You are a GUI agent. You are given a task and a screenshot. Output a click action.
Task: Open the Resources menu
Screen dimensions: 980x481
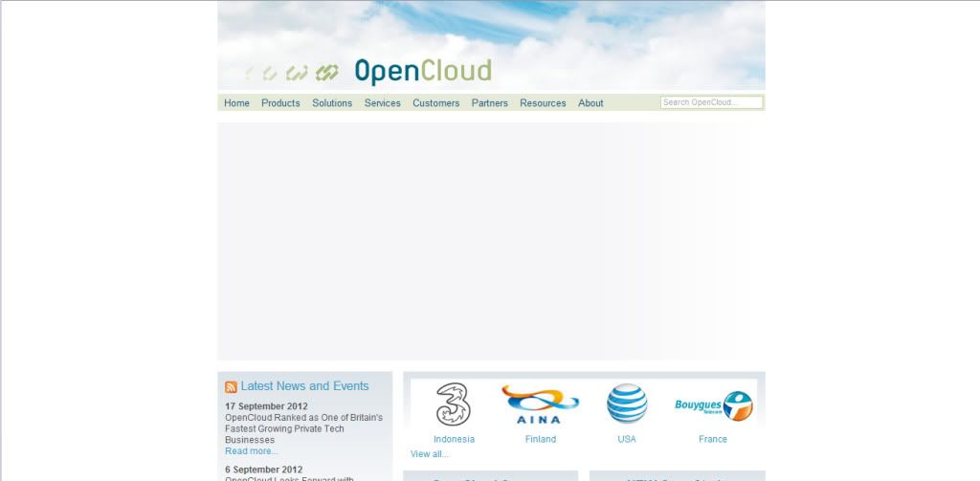543,103
